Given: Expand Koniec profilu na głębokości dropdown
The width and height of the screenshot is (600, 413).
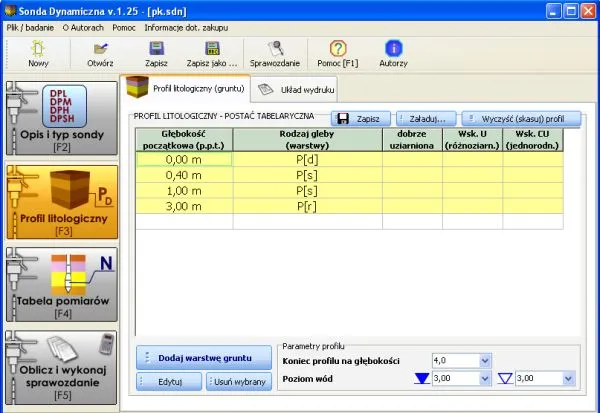Looking at the screenshot, I should click(x=486, y=361).
